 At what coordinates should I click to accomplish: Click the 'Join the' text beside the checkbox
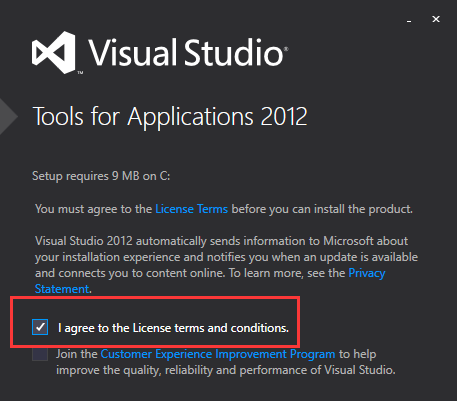click(77, 354)
